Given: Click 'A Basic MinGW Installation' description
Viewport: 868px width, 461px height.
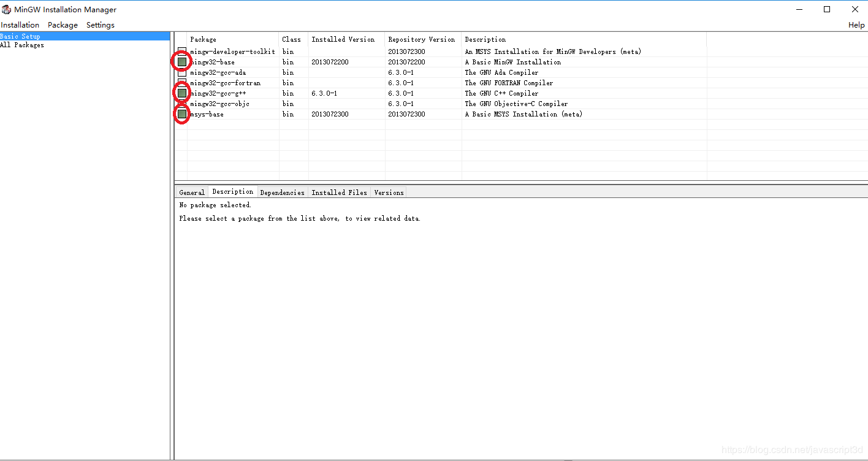Looking at the screenshot, I should point(513,62).
